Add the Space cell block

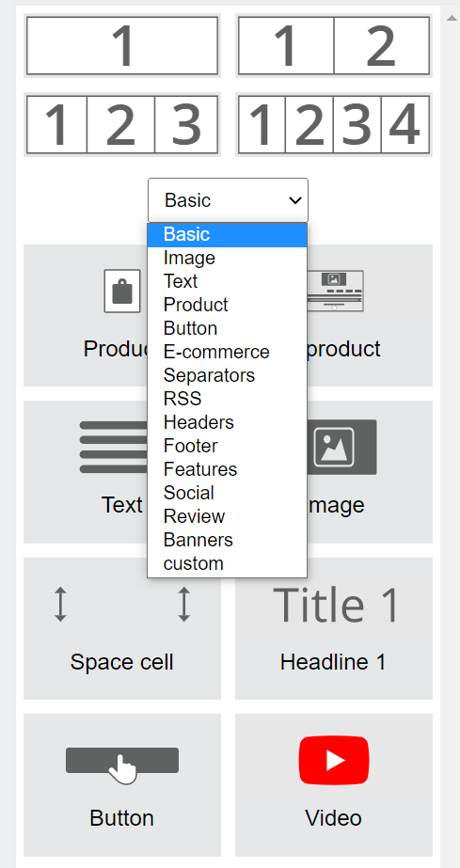[121, 628]
